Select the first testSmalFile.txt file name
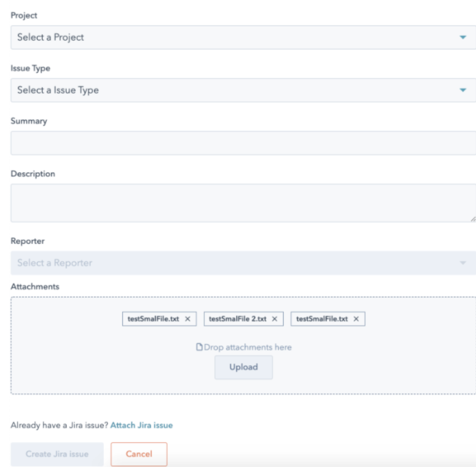Image resolution: width=476 pixels, height=467 pixels. [153, 319]
